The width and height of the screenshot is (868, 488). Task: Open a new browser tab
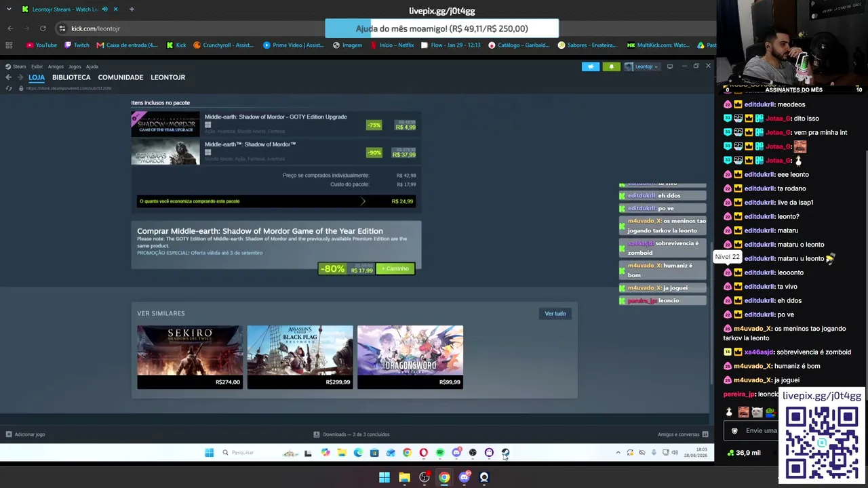pos(132,9)
